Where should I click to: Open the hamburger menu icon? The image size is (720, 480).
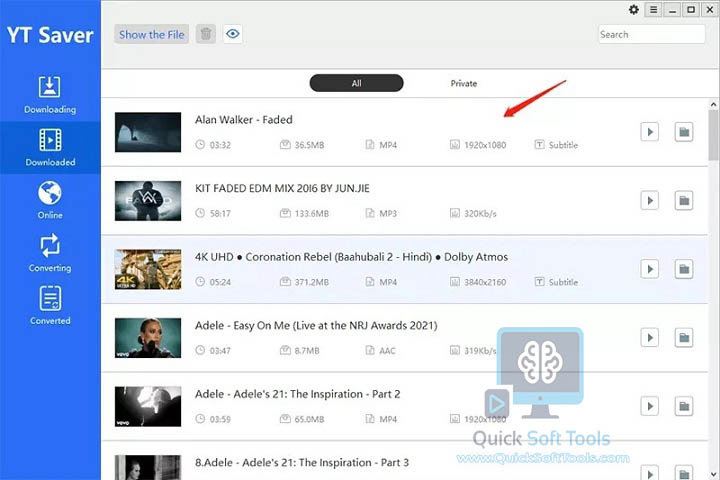point(653,10)
